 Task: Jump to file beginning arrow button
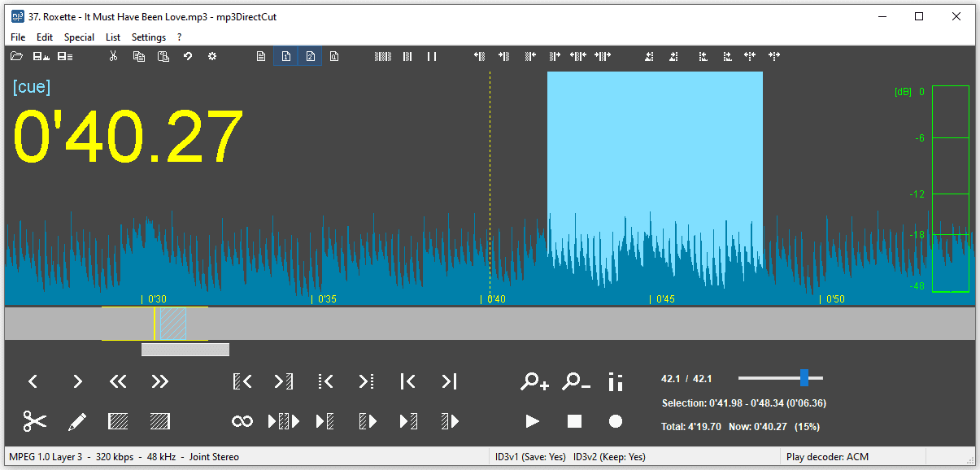pos(408,381)
